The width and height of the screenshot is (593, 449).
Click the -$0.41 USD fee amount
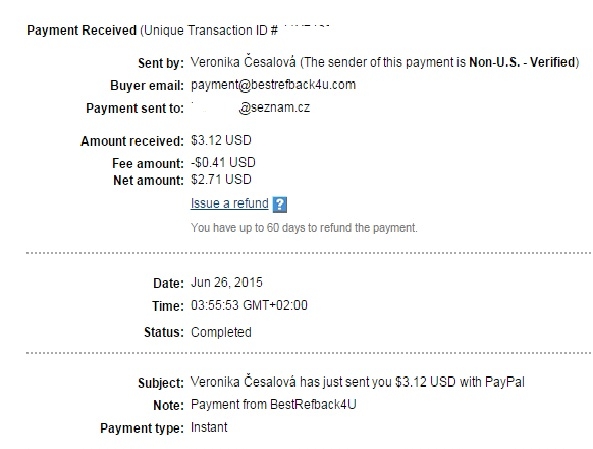(x=223, y=163)
